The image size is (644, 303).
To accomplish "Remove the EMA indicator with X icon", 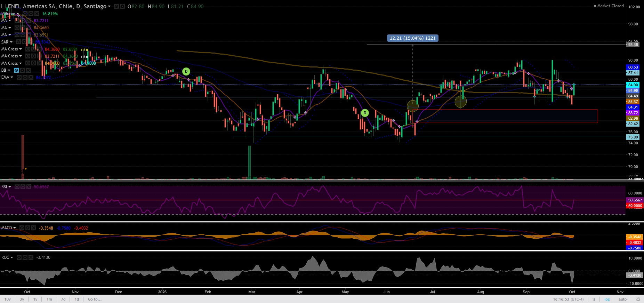I will click(31, 77).
